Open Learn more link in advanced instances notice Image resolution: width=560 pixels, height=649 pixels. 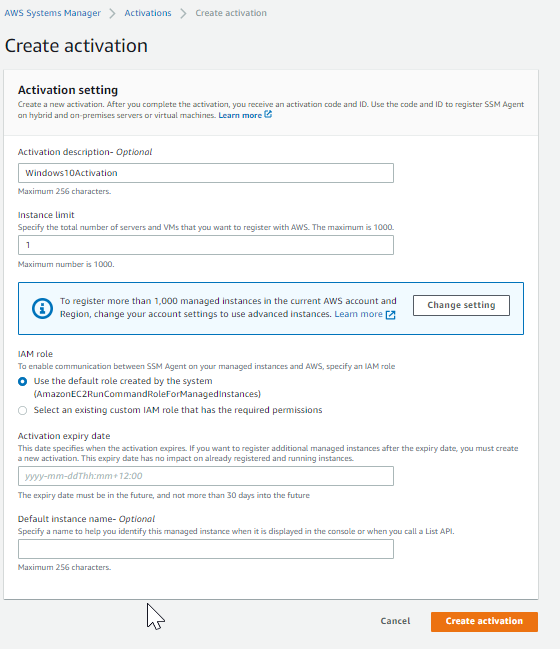click(358, 314)
